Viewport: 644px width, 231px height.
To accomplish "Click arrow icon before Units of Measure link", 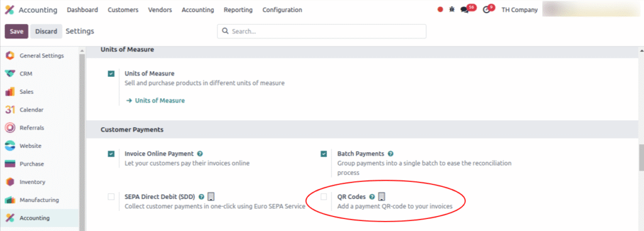I will pyautogui.click(x=129, y=100).
